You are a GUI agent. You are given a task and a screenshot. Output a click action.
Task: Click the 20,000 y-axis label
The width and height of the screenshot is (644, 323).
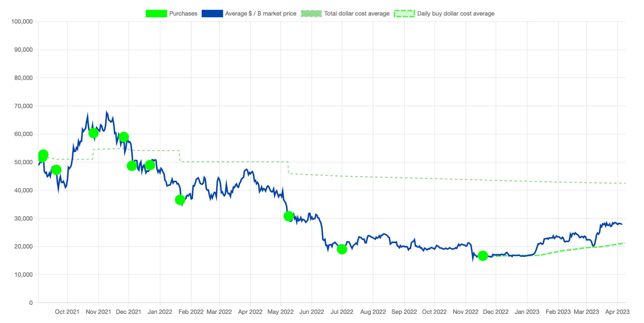pyautogui.click(x=23, y=246)
